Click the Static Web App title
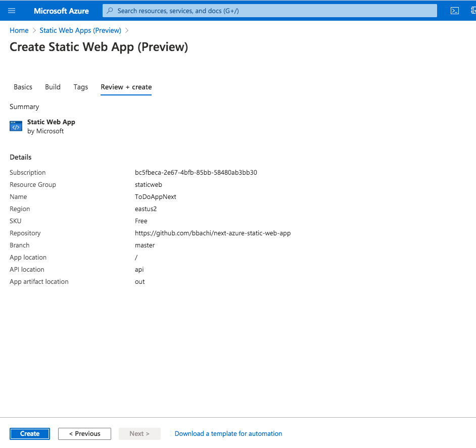The image size is (476, 448). pos(52,122)
